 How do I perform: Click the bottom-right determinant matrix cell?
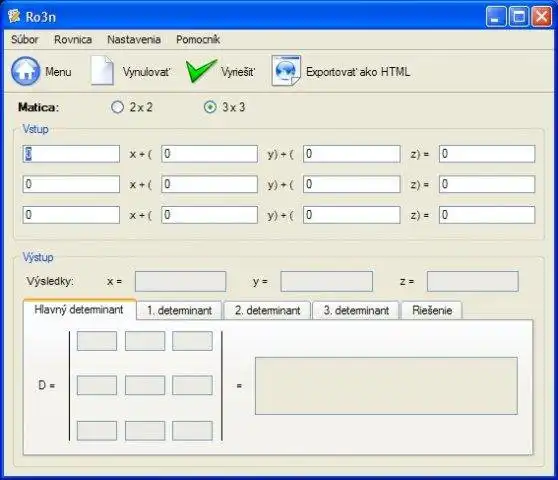click(192, 431)
